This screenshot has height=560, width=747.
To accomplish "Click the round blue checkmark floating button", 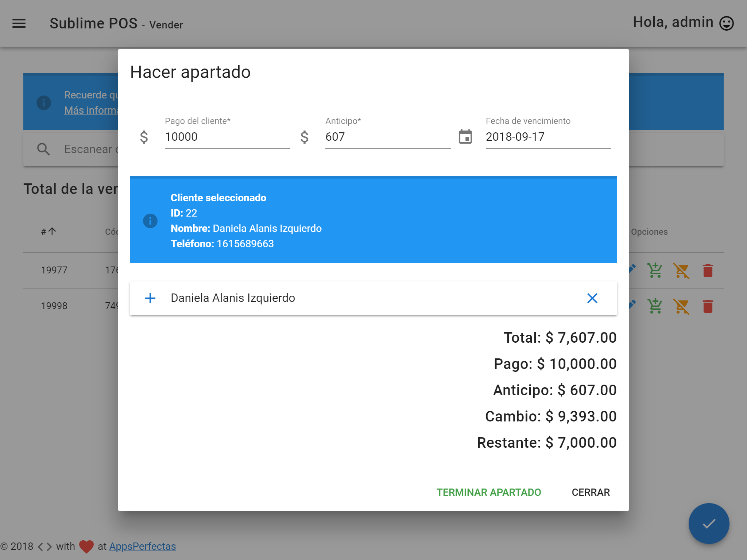I will 709,524.
